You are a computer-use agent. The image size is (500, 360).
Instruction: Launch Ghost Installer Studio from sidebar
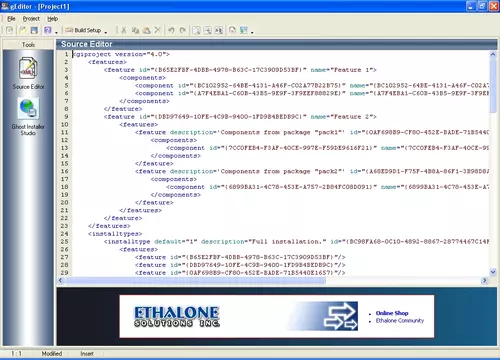click(28, 116)
